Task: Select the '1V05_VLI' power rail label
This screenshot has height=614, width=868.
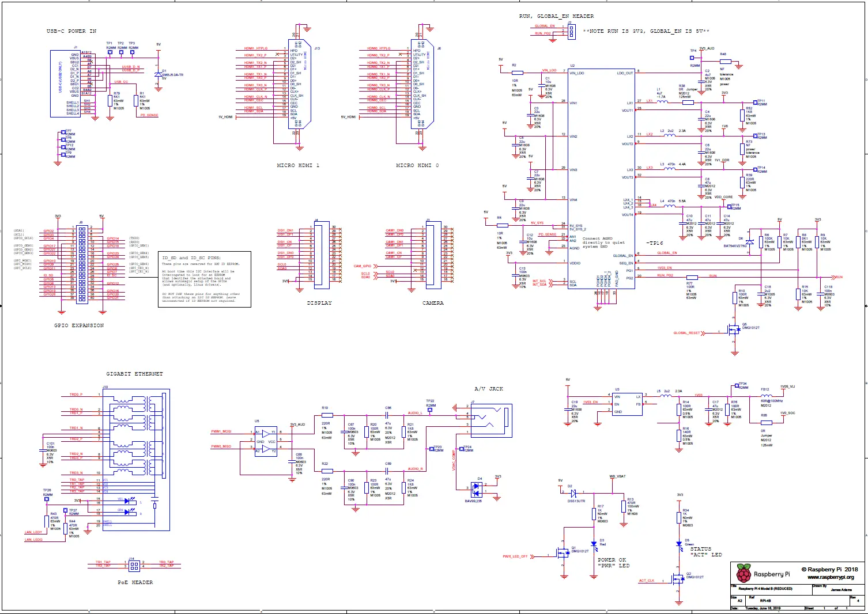Action: 787,386
